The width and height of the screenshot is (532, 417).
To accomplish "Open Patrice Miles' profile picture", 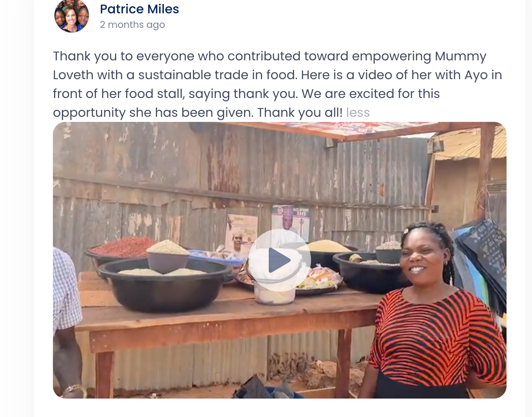I will point(71,16).
